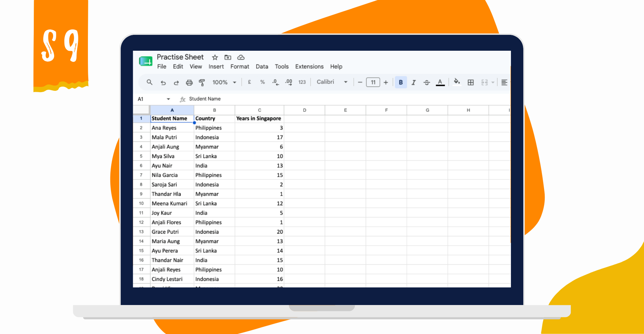Toggle strikethrough formatting button
The image size is (644, 334).
click(x=426, y=82)
